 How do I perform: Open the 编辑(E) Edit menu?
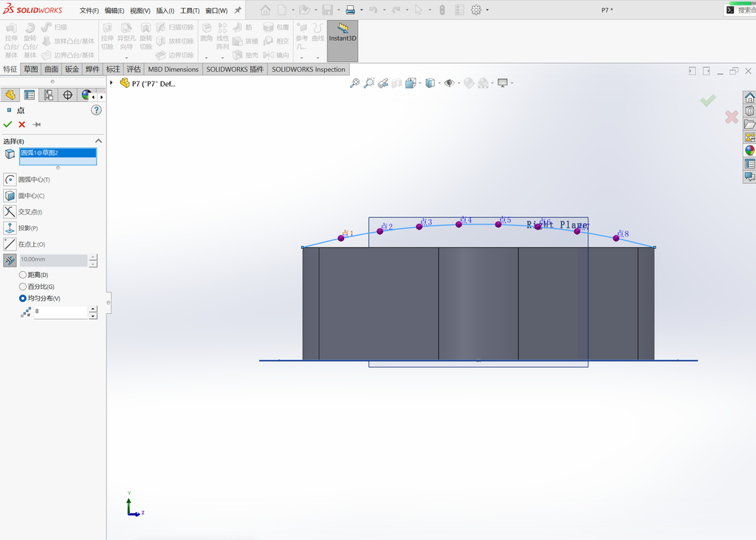click(114, 10)
